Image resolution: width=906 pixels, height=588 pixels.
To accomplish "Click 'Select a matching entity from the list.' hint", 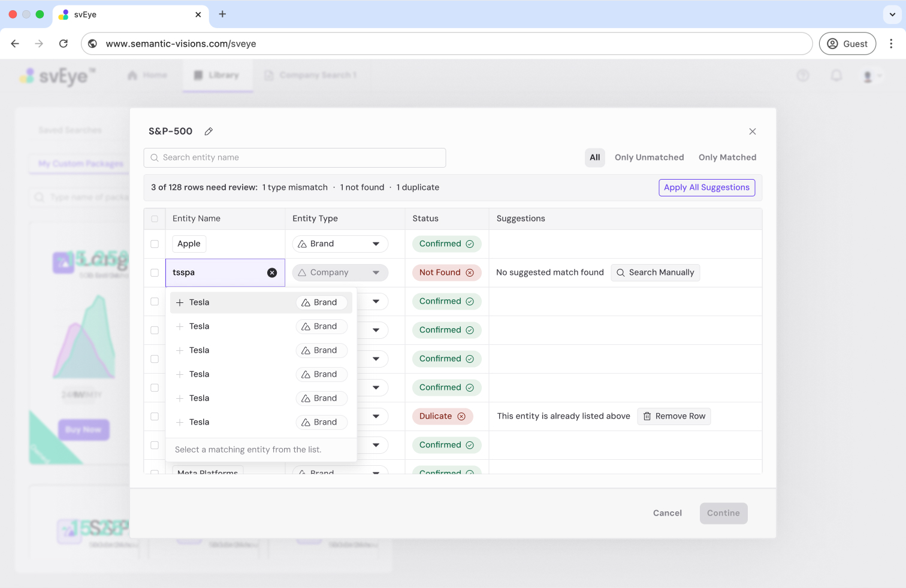I will tap(248, 450).
